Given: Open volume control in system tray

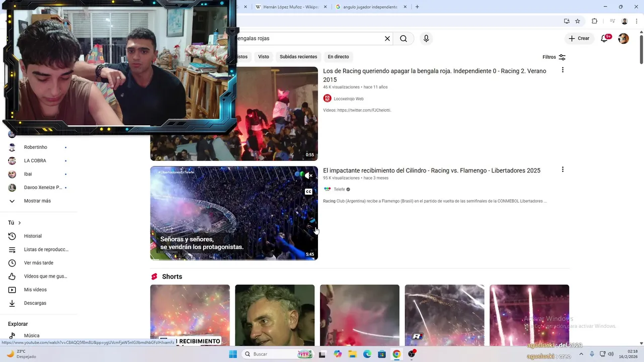Looking at the screenshot, I should pos(611,354).
